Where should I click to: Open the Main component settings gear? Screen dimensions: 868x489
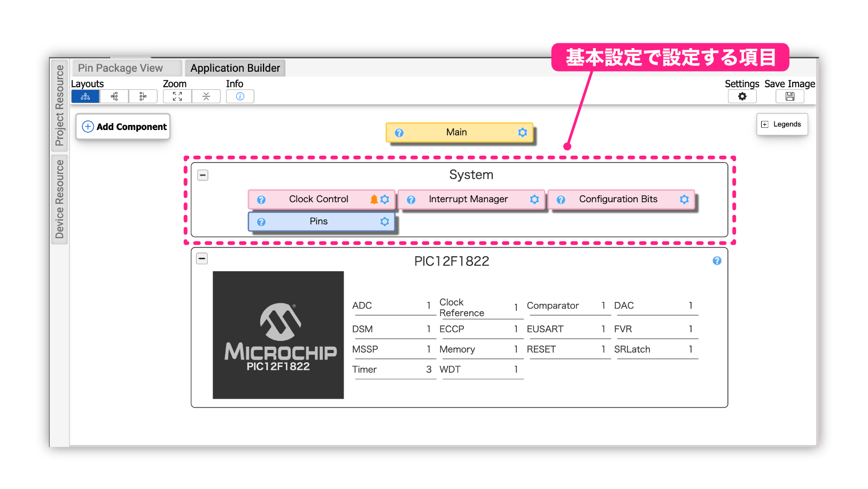point(522,132)
